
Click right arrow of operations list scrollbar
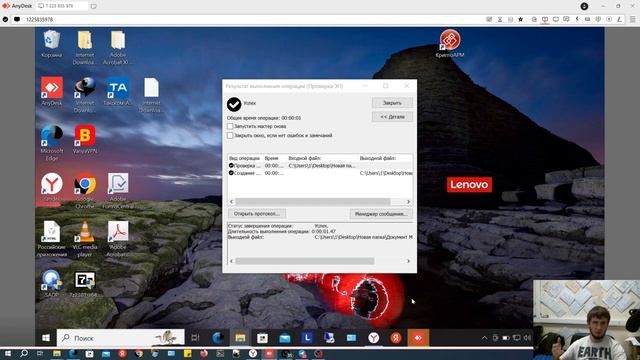[408, 202]
